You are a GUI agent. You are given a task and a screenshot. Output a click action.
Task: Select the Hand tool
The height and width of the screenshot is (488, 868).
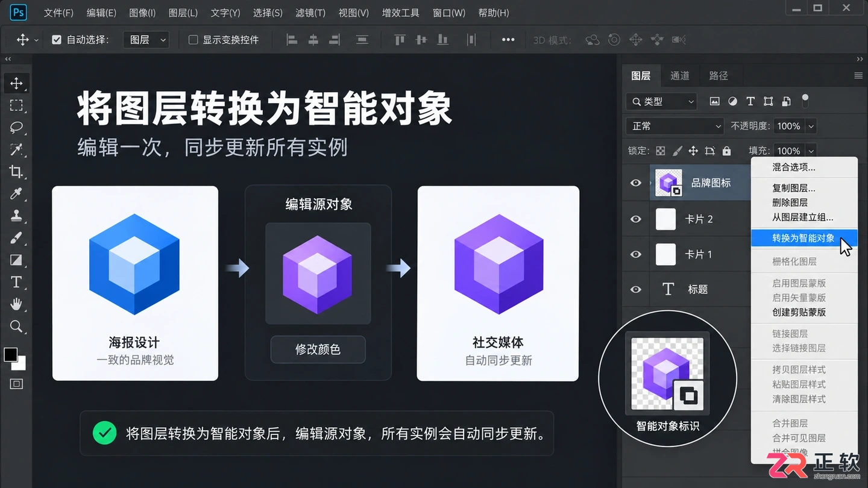tap(16, 304)
